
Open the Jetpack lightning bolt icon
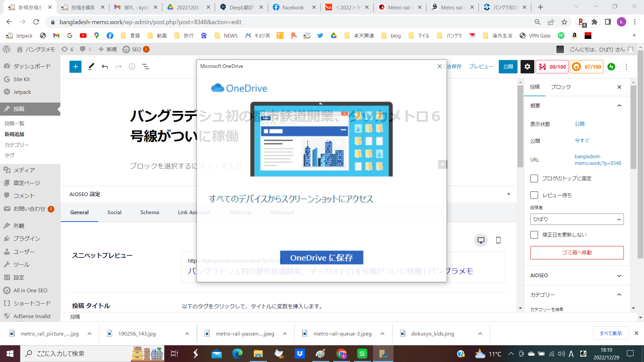point(611,67)
